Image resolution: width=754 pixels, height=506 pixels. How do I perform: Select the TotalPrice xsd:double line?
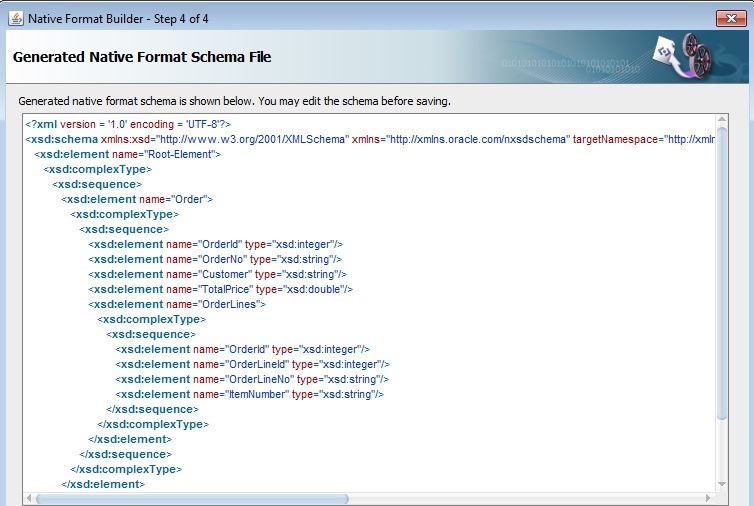point(220,289)
